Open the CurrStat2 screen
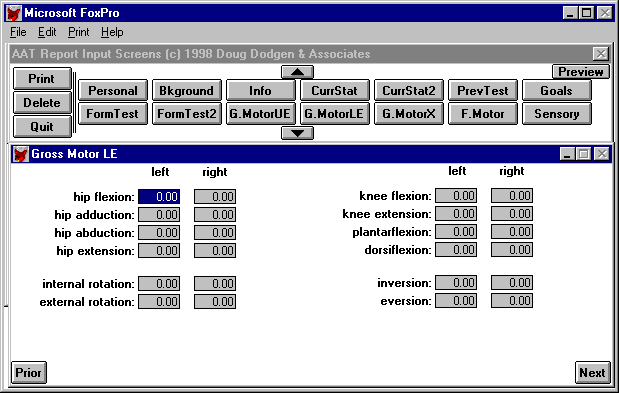Screen dimensions: 619x393 409,90
